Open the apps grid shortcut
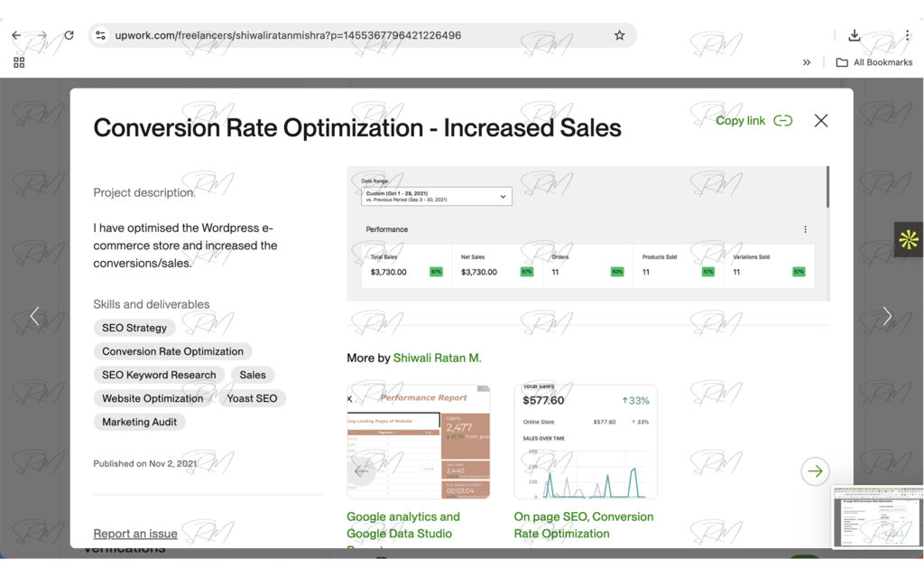 point(19,62)
